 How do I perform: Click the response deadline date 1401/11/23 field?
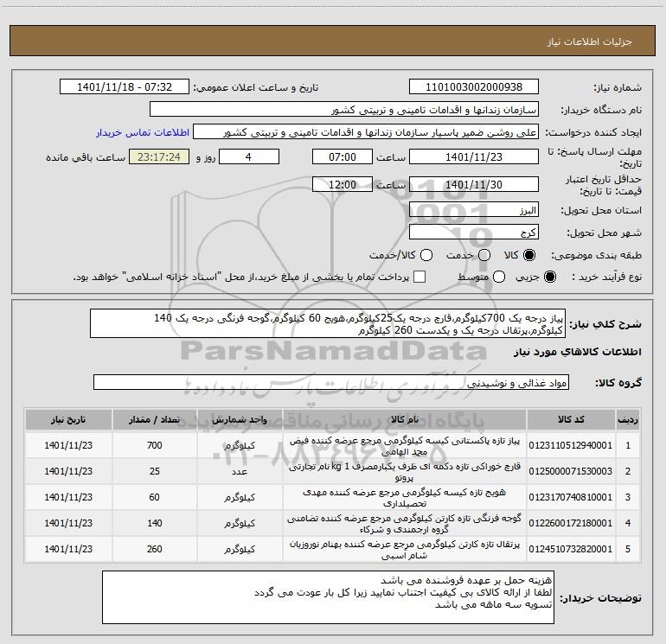(x=474, y=156)
